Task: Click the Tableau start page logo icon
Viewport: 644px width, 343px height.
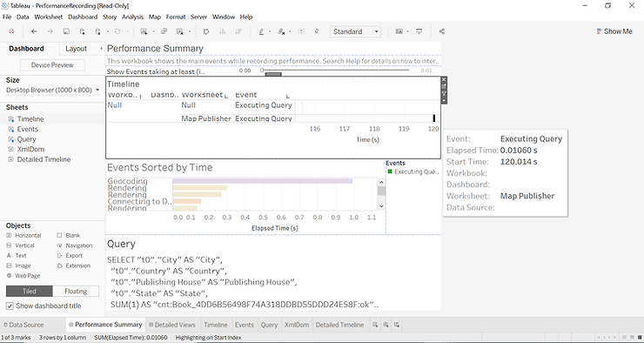Action: [x=11, y=31]
